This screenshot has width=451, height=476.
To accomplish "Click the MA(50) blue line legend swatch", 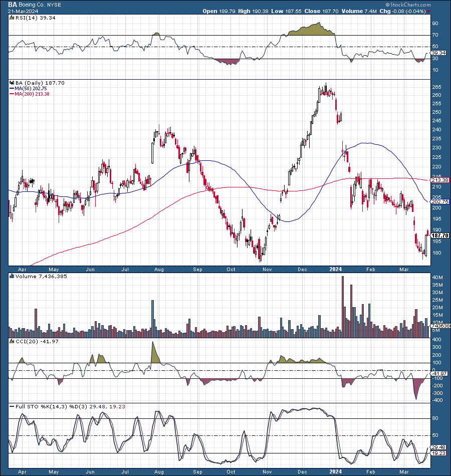I will [x=12, y=88].
